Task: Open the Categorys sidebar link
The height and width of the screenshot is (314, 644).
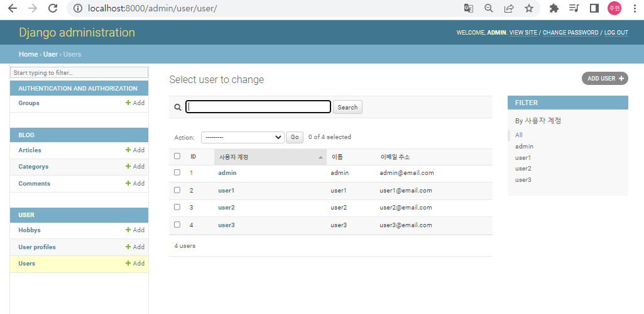Action: [33, 167]
